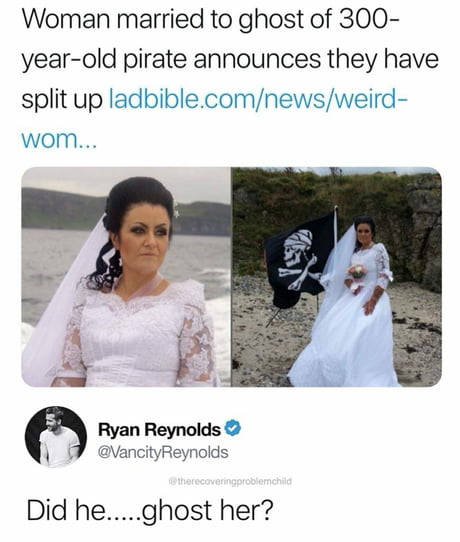Click the rocky cliff in the right photo
The width and height of the screenshot is (460, 542).
pyautogui.click(x=424, y=235)
